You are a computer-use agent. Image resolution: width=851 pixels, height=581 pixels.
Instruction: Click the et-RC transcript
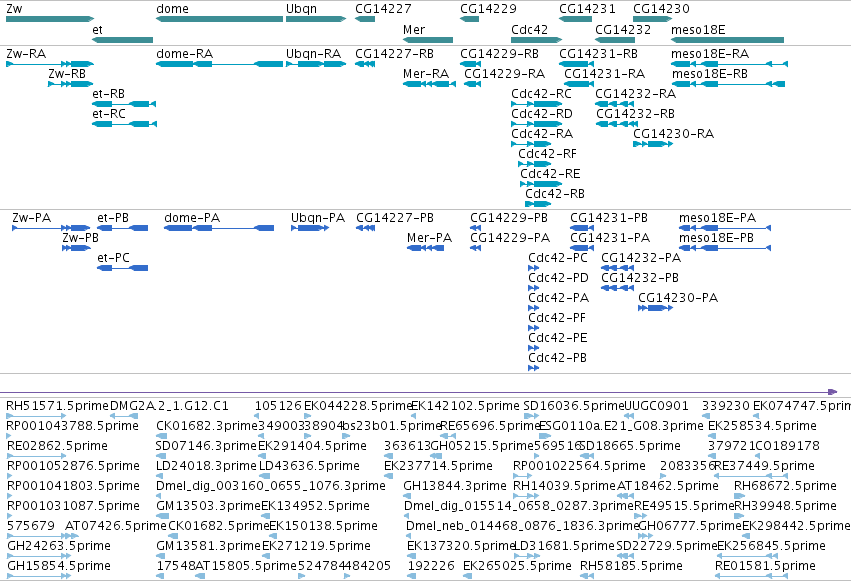pyautogui.click(x=124, y=124)
